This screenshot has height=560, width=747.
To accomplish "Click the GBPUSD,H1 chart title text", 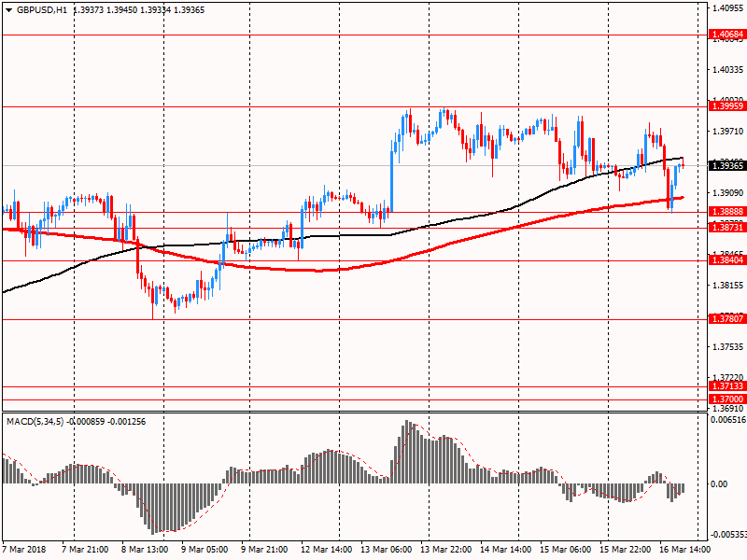I will tap(41, 9).
